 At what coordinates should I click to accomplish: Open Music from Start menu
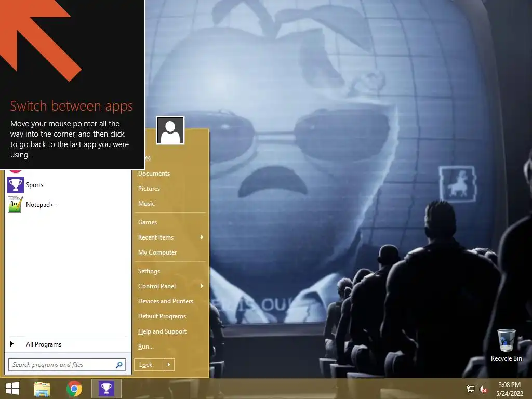point(146,204)
